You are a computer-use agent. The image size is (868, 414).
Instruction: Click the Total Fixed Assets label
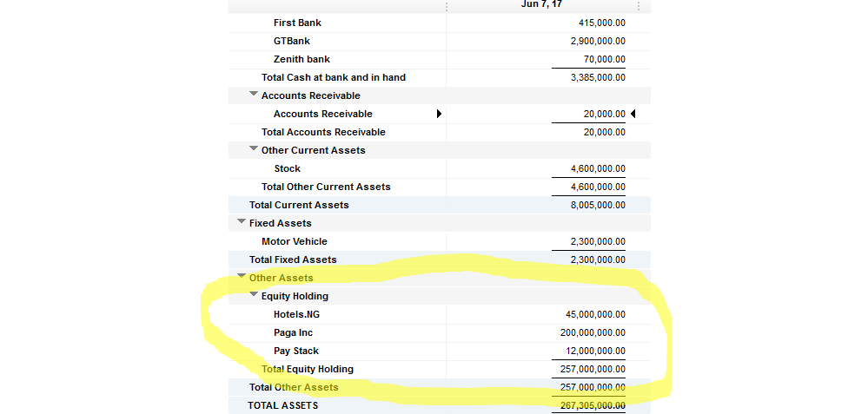click(293, 260)
